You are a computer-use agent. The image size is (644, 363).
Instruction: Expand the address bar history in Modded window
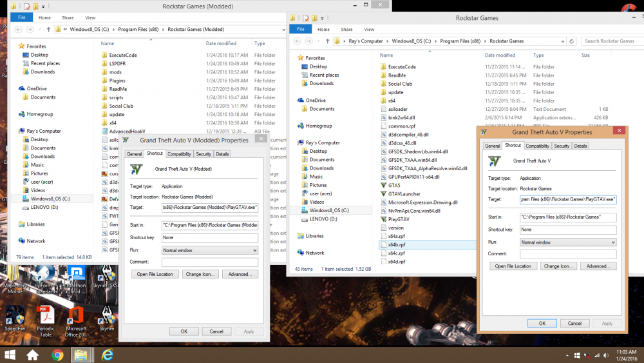(x=283, y=30)
